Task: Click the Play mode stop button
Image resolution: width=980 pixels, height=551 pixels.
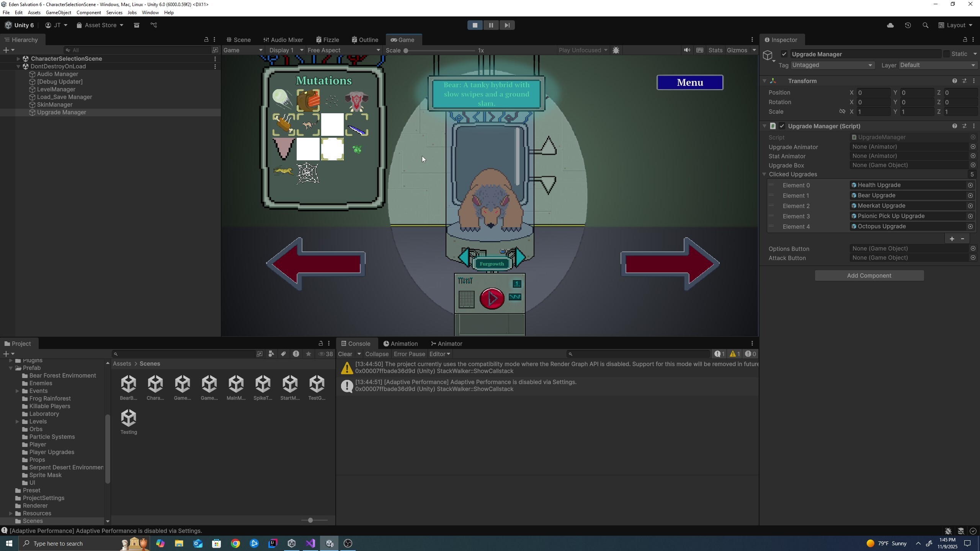Action: (475, 25)
